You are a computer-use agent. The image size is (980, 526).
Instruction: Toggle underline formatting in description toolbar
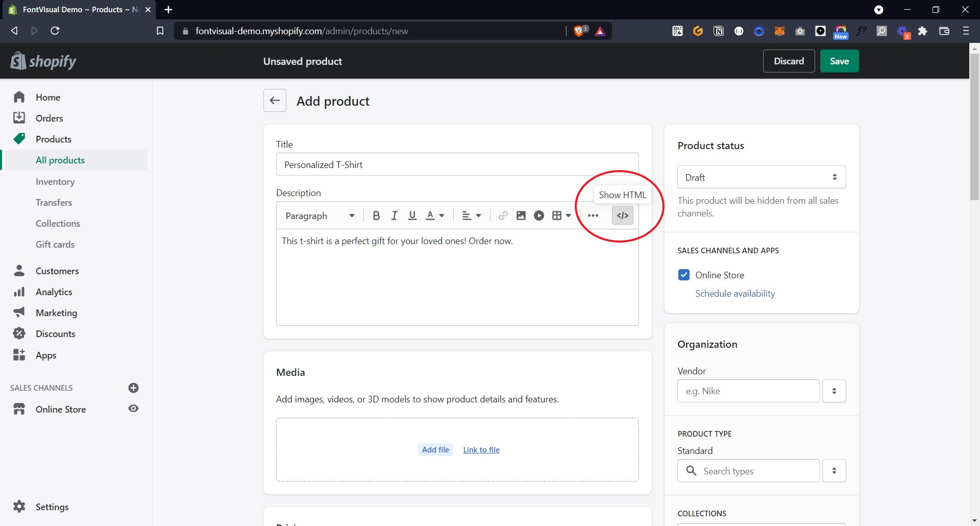412,216
